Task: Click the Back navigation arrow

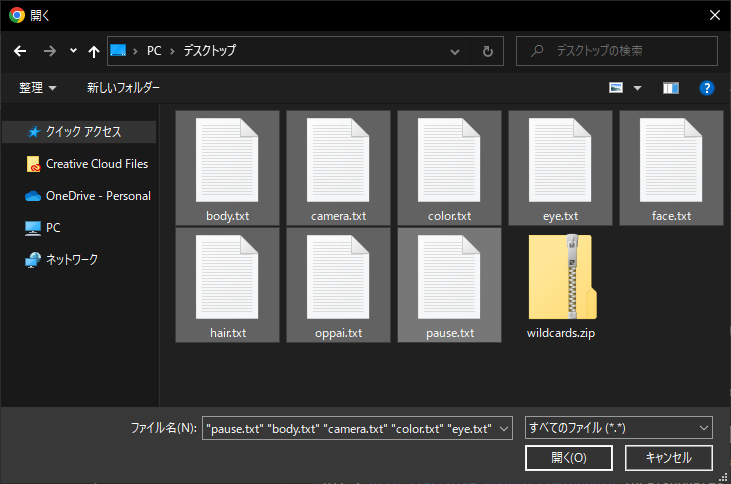Action: (x=20, y=50)
